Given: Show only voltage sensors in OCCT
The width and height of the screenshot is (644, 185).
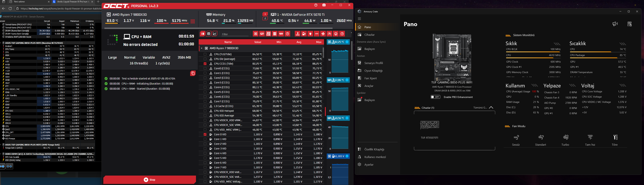Looking at the screenshot, I should tap(304, 34).
